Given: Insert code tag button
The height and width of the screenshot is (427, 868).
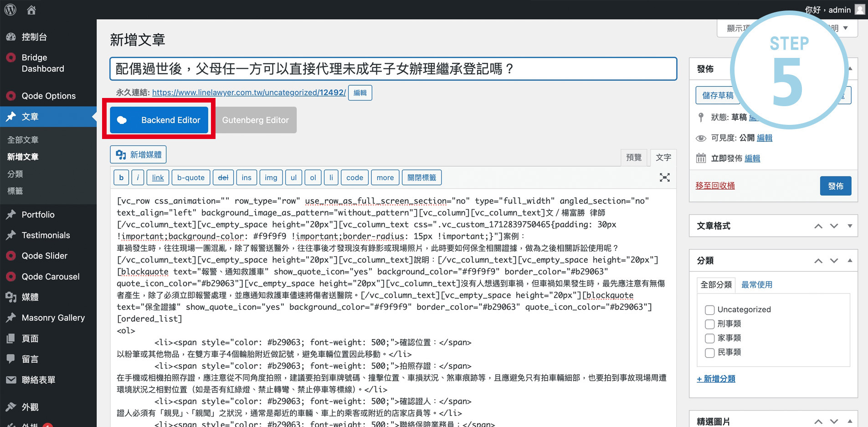Looking at the screenshot, I should [354, 178].
